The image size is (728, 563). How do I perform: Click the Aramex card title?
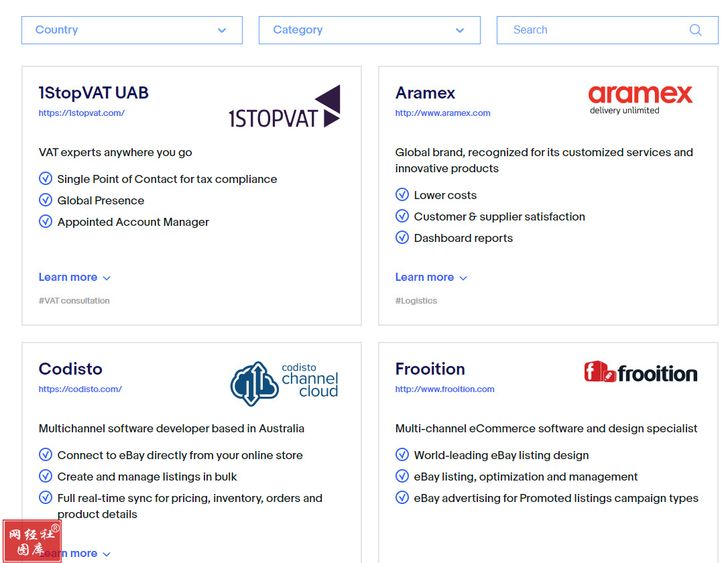(x=425, y=92)
